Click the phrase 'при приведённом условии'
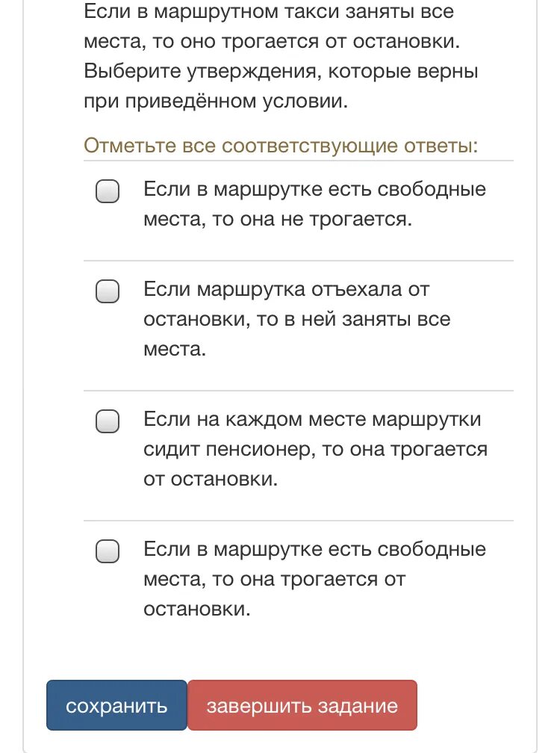 coord(217,101)
